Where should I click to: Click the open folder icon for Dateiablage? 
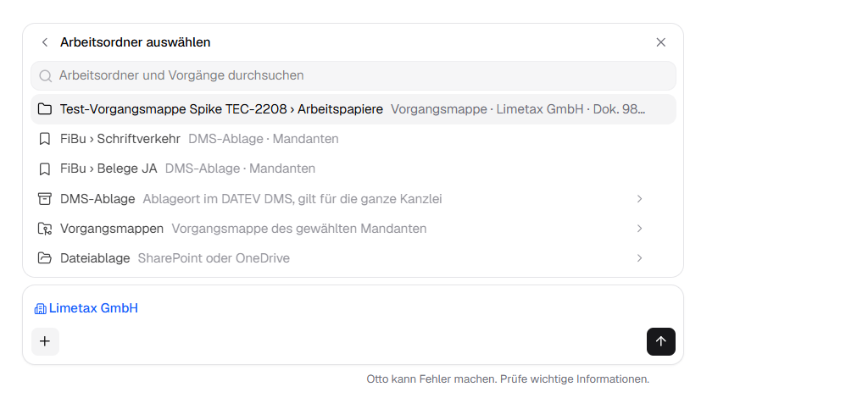pyautogui.click(x=45, y=258)
